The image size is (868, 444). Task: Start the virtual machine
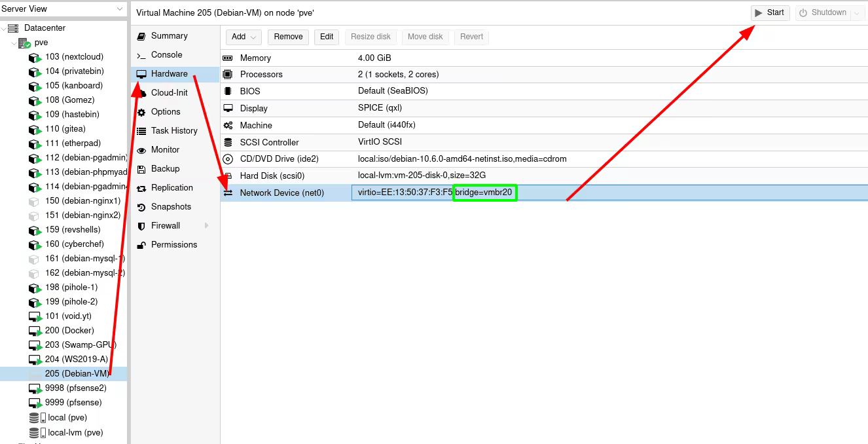[770, 12]
